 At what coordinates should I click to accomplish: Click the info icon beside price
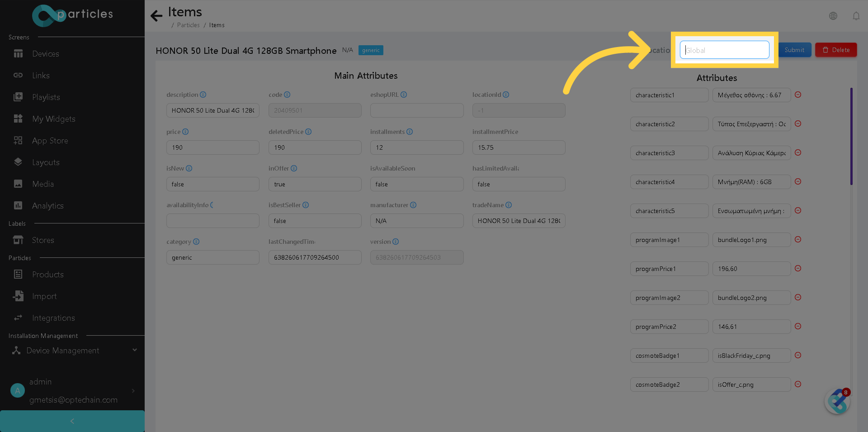pos(185,132)
